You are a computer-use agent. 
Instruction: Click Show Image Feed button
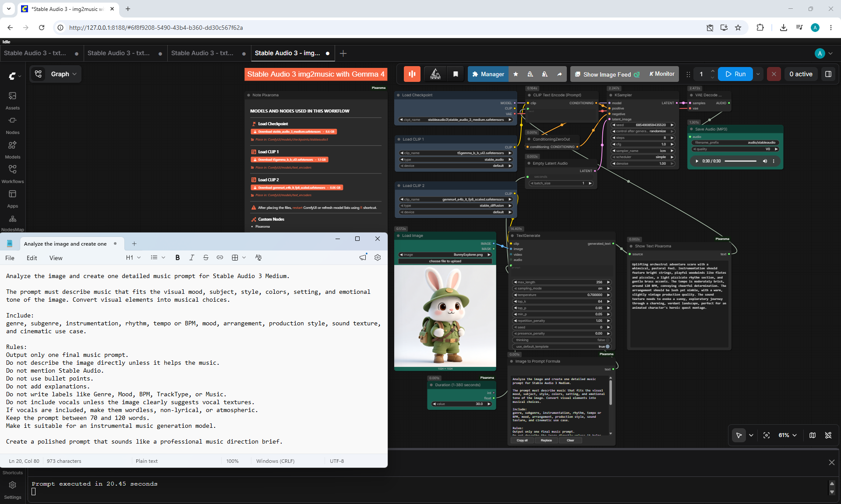tap(608, 74)
